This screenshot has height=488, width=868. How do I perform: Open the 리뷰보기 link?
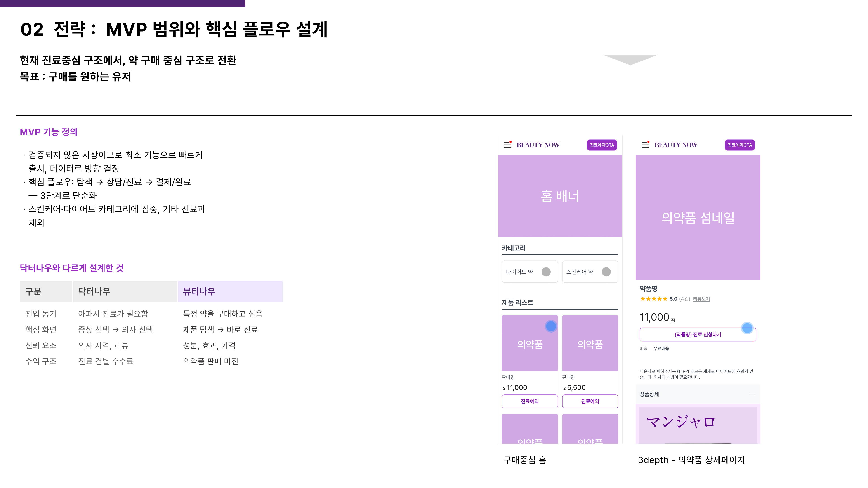click(x=701, y=299)
